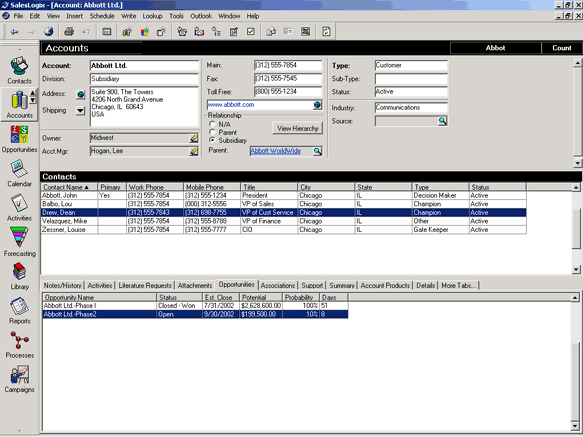The image size is (583, 437).
Task: Click the lookup magnifier beside Source field
Action: click(x=442, y=121)
